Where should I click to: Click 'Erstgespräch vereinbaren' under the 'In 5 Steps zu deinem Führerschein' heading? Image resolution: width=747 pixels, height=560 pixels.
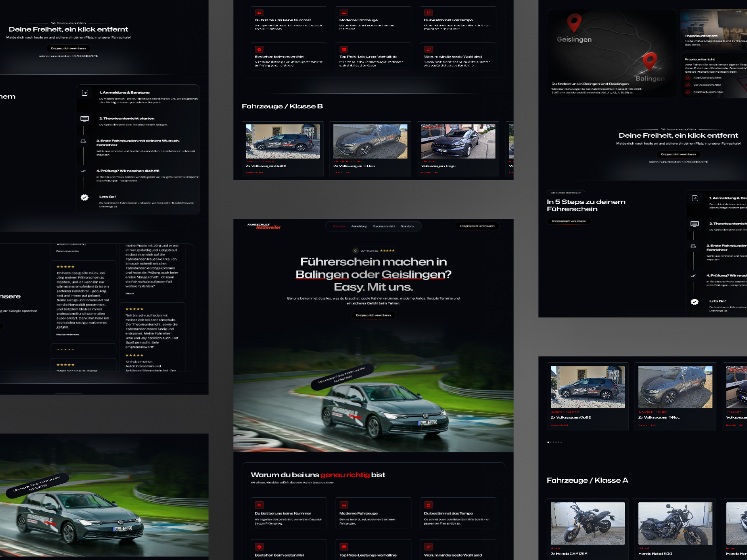tap(569, 221)
